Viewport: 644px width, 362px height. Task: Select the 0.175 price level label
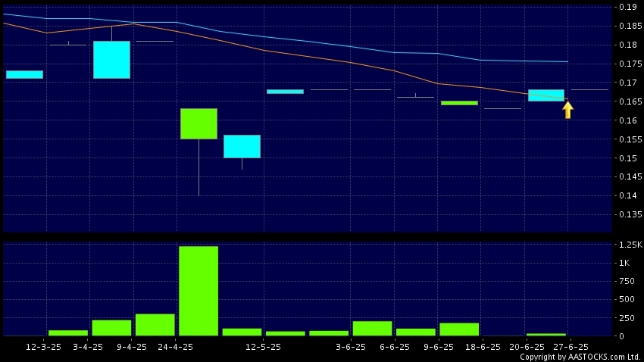(x=630, y=64)
